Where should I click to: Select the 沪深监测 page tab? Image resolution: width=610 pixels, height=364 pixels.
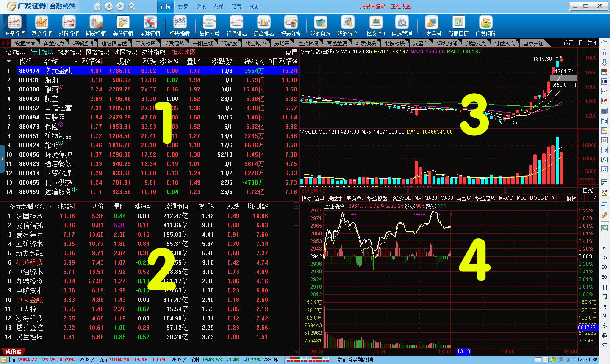coord(83,43)
